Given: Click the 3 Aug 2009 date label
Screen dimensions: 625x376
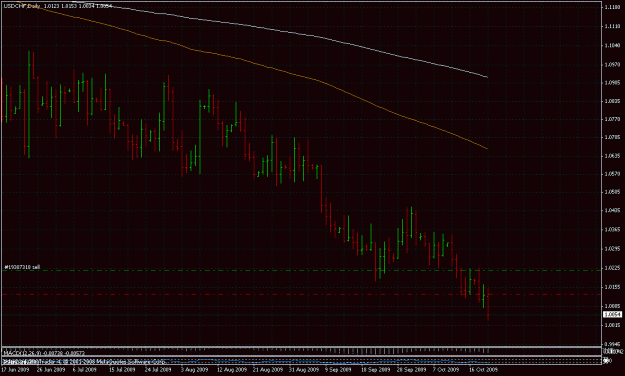Looking at the screenshot, I should 195,370.
